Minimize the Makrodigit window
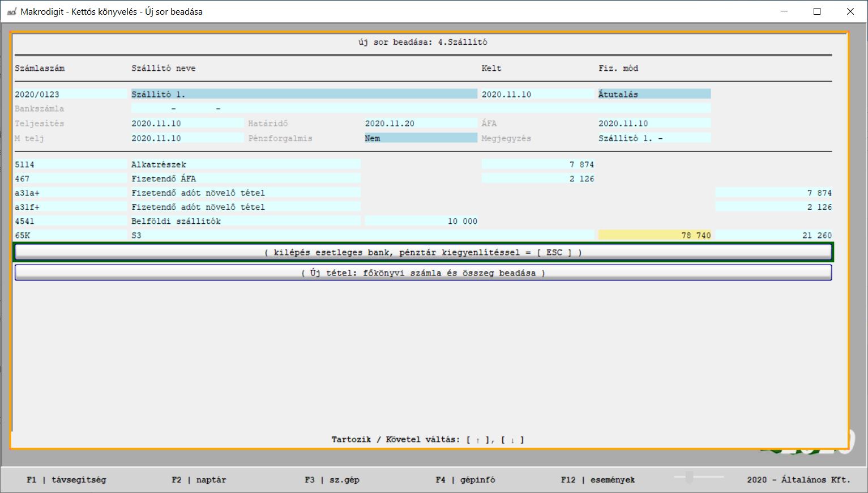Image resolution: width=868 pixels, height=493 pixels. pyautogui.click(x=785, y=11)
